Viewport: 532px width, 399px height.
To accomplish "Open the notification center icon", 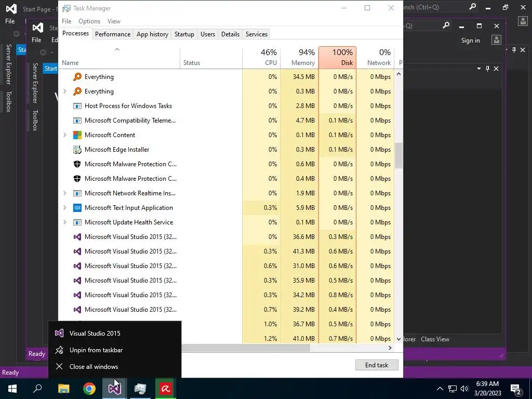I will pyautogui.click(x=516, y=389).
